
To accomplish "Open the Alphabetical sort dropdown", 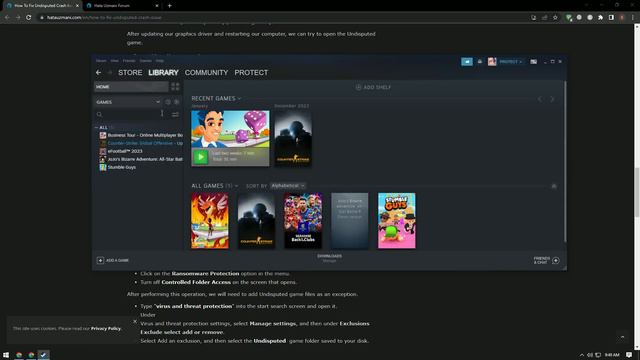I will tap(288, 186).
